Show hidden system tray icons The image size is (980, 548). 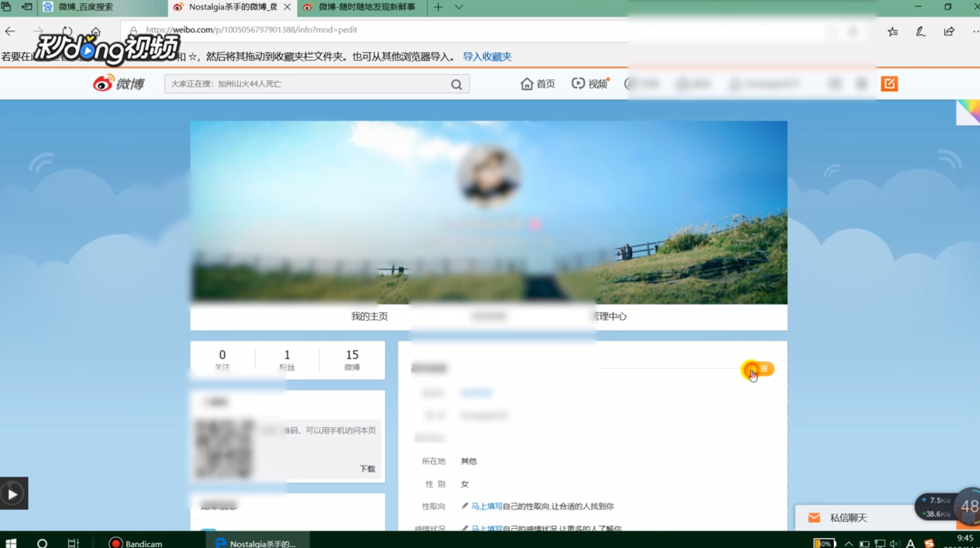[x=848, y=544]
